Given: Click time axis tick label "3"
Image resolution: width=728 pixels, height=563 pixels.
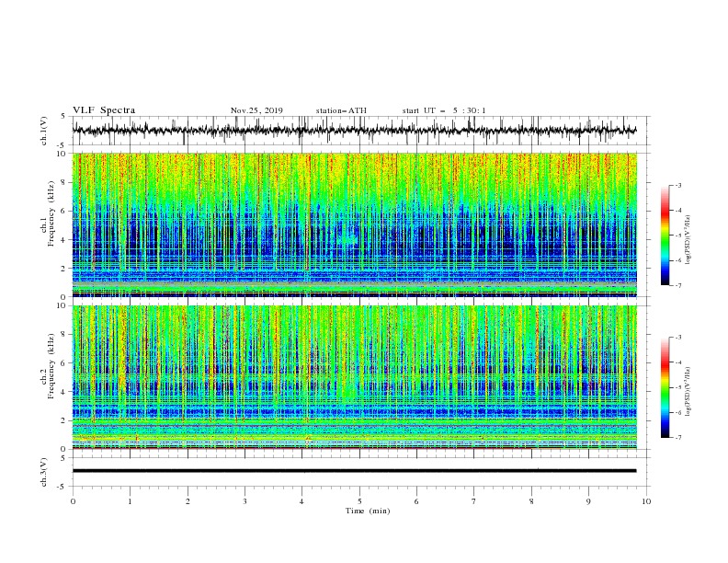Looking at the screenshot, I should click(245, 501).
